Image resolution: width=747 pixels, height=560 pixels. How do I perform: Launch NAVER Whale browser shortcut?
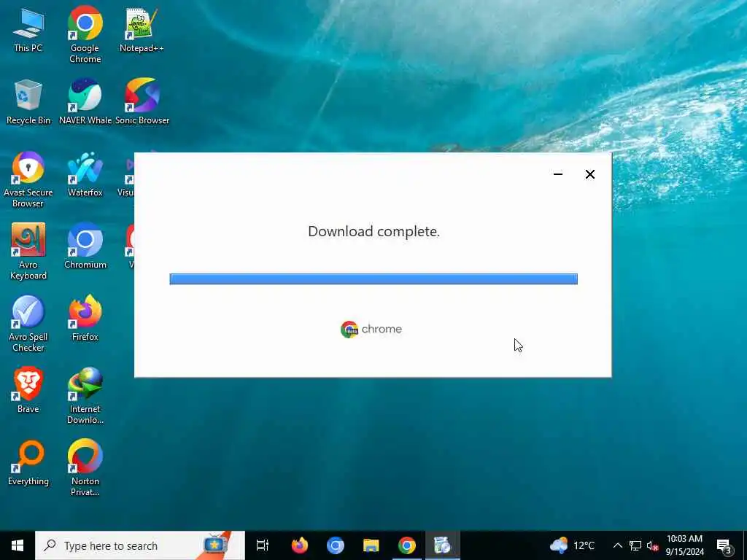click(x=85, y=102)
